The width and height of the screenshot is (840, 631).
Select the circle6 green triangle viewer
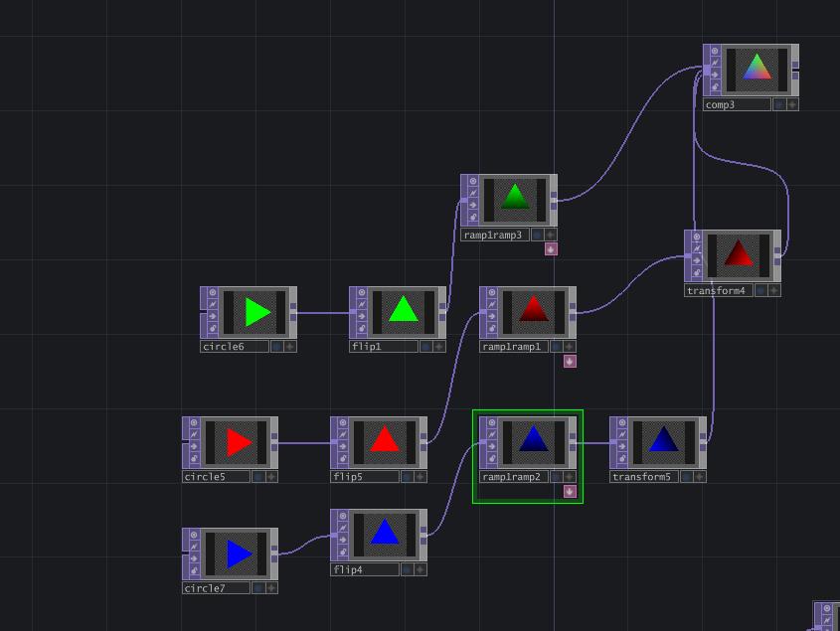[x=254, y=312]
